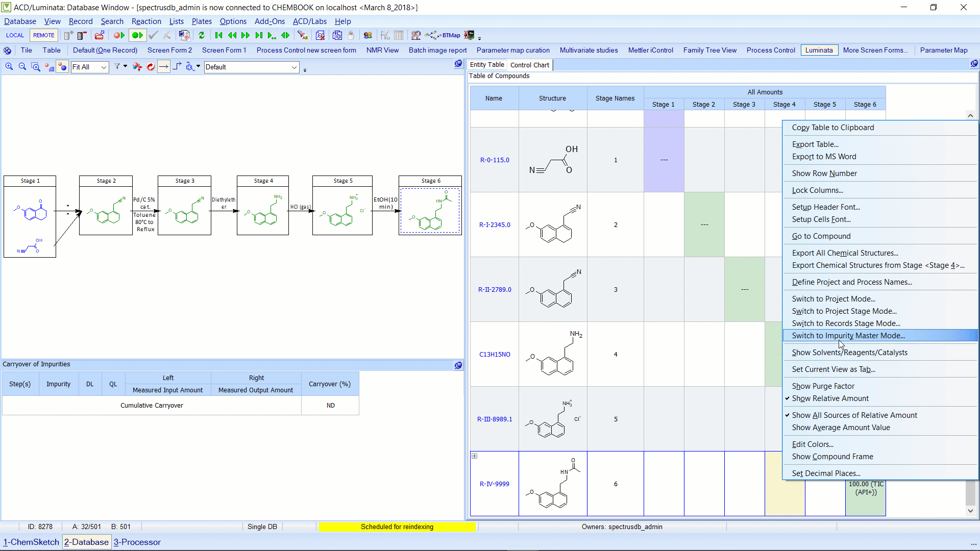980x551 pixels.
Task: Click the open database folder icon
Action: click(x=100, y=35)
